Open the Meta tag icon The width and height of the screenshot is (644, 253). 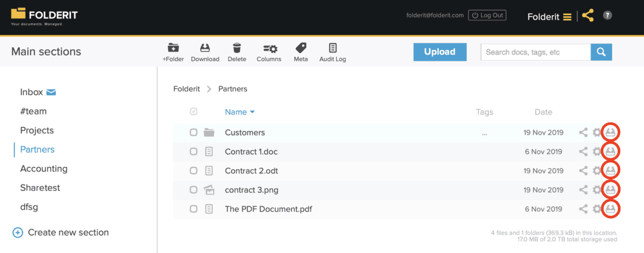tap(301, 48)
